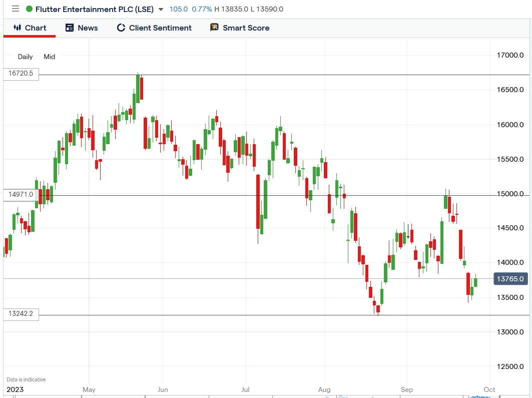
Task: Select the 13242.2 horizontal line label
Action: (x=21, y=314)
